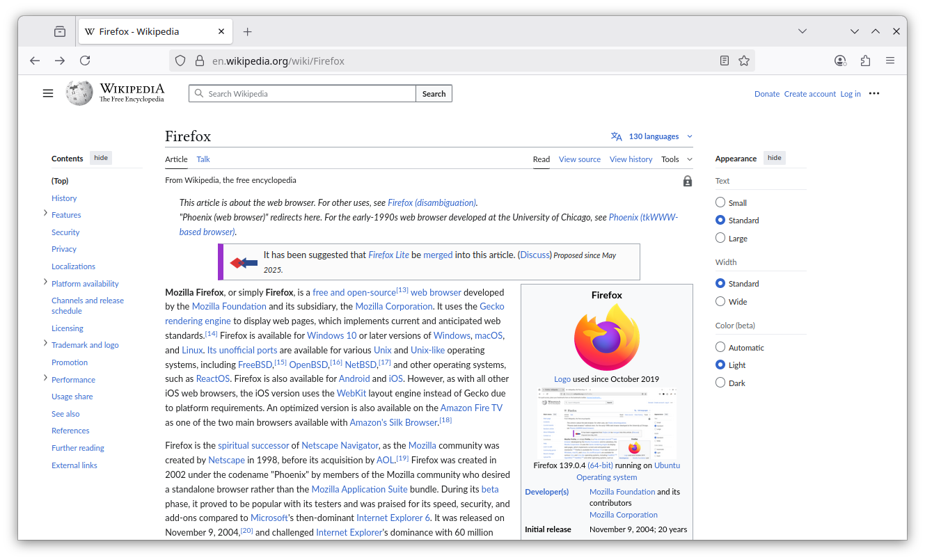925x560 pixels.
Task: Open the Firefox View icon left of tabs
Action: 60,31
